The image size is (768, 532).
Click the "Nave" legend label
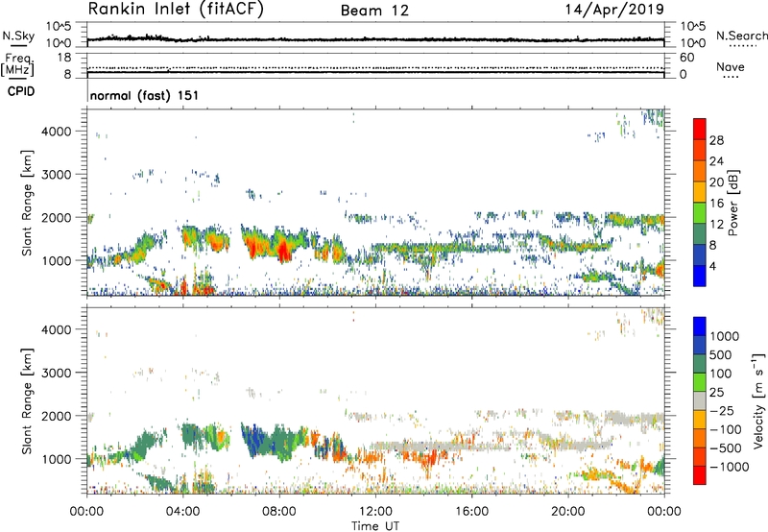pos(731,66)
